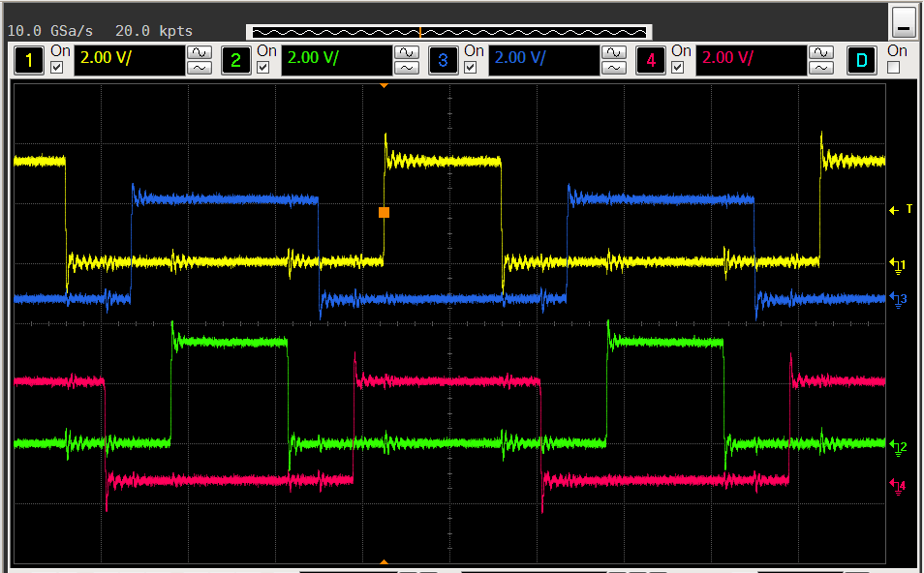Select the blue Channel 3 button

(x=444, y=60)
